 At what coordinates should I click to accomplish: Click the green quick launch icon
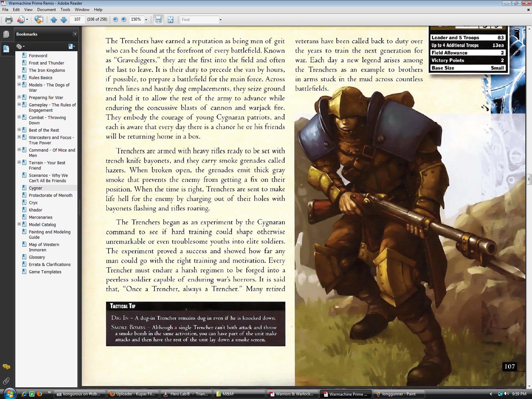coord(32,394)
